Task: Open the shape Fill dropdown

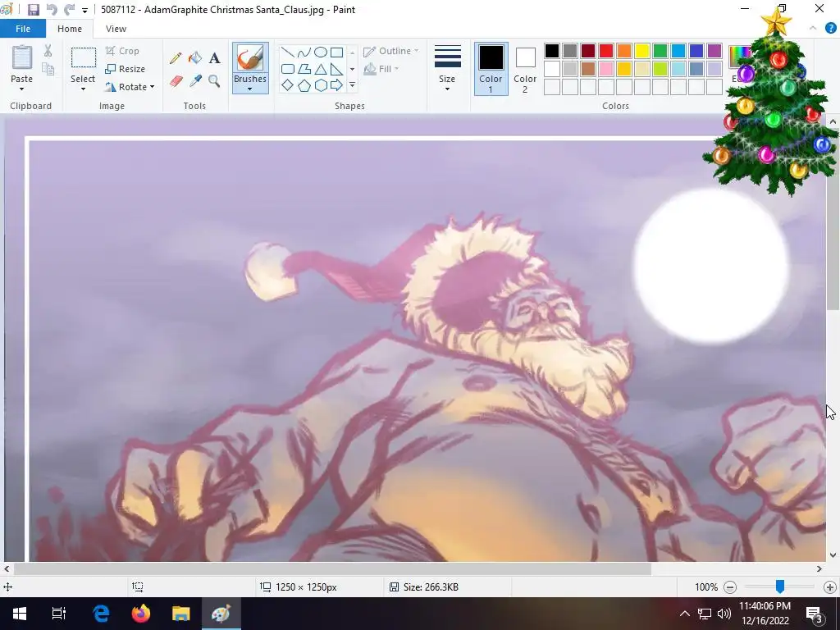Action: [381, 69]
